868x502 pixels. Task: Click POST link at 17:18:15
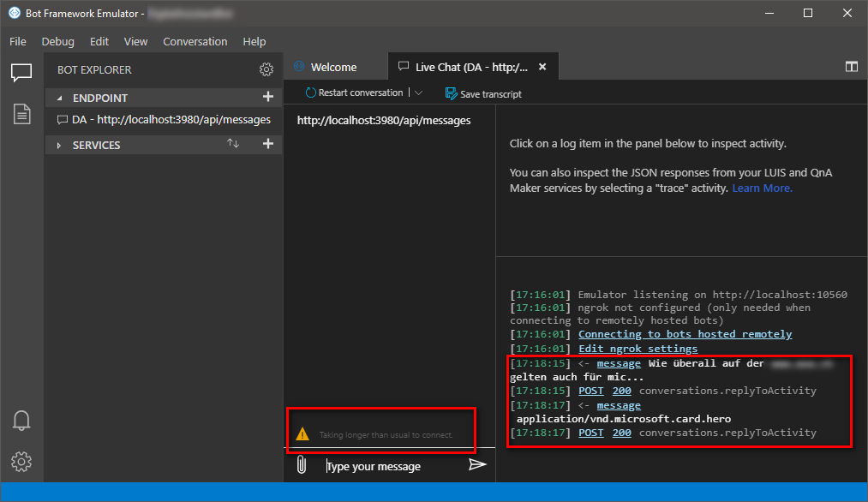[590, 391]
